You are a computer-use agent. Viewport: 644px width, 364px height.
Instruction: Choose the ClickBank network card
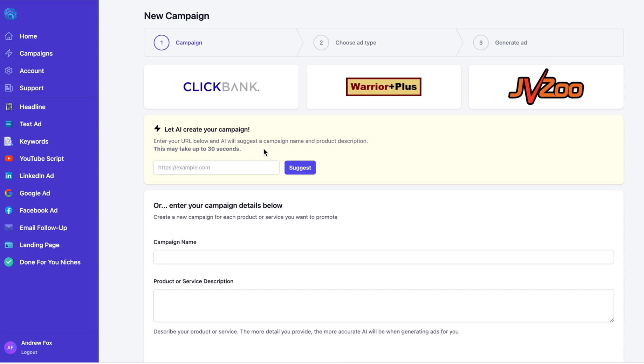point(221,87)
